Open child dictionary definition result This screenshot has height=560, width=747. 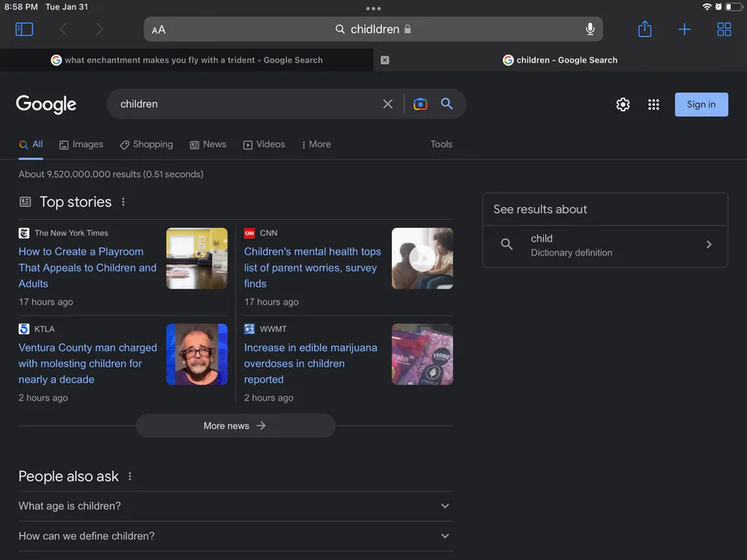click(605, 246)
